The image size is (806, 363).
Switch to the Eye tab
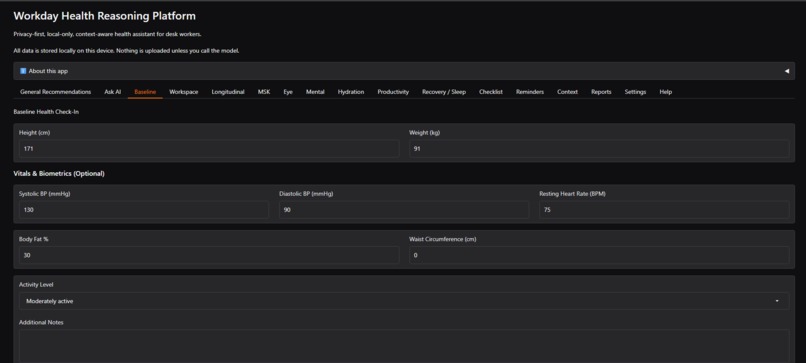coord(288,92)
